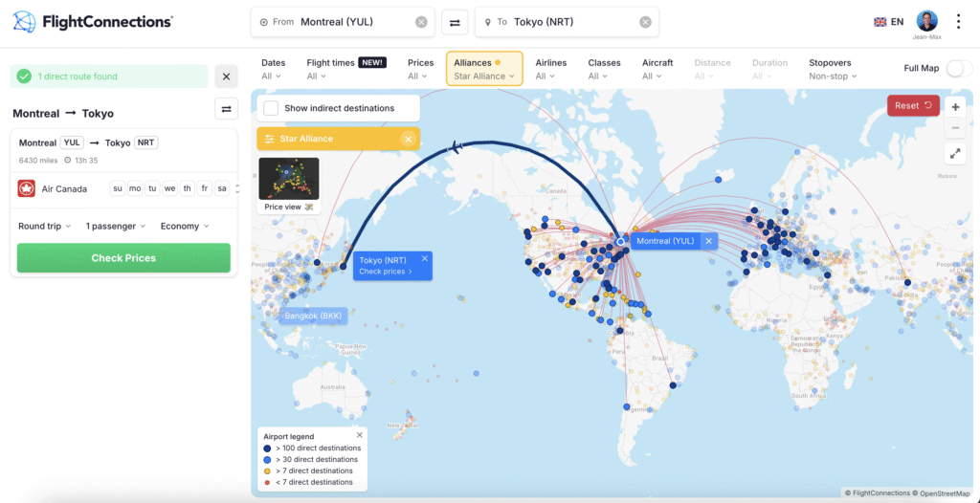
Task: Open the three-dot more options menu
Action: (959, 21)
